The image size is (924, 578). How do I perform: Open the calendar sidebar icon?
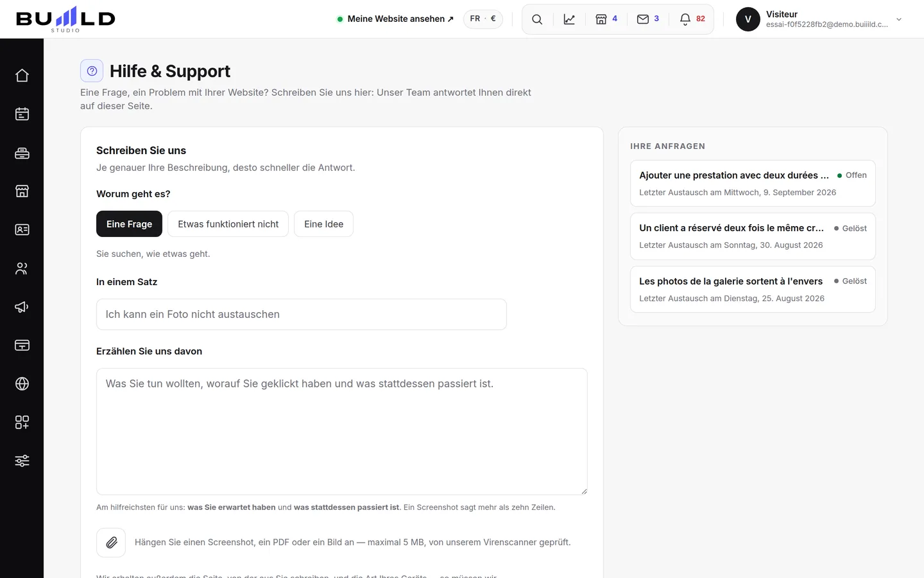22,114
